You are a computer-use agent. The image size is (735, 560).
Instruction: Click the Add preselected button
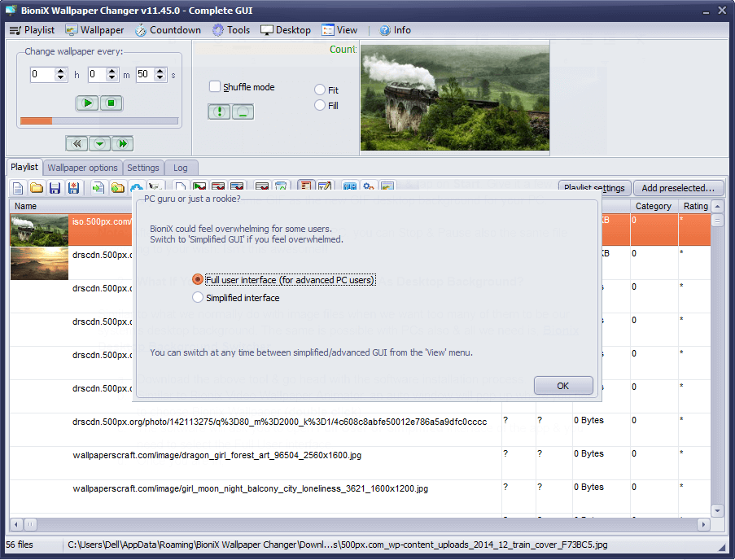click(679, 188)
